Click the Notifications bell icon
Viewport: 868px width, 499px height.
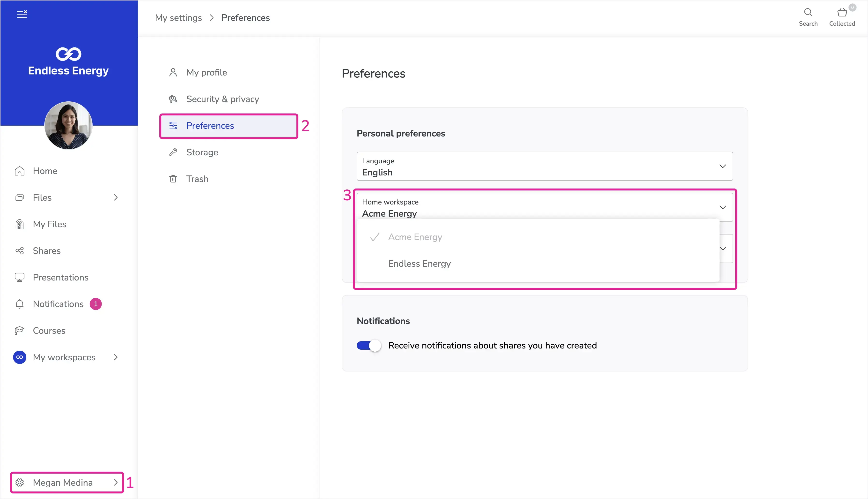click(x=20, y=304)
